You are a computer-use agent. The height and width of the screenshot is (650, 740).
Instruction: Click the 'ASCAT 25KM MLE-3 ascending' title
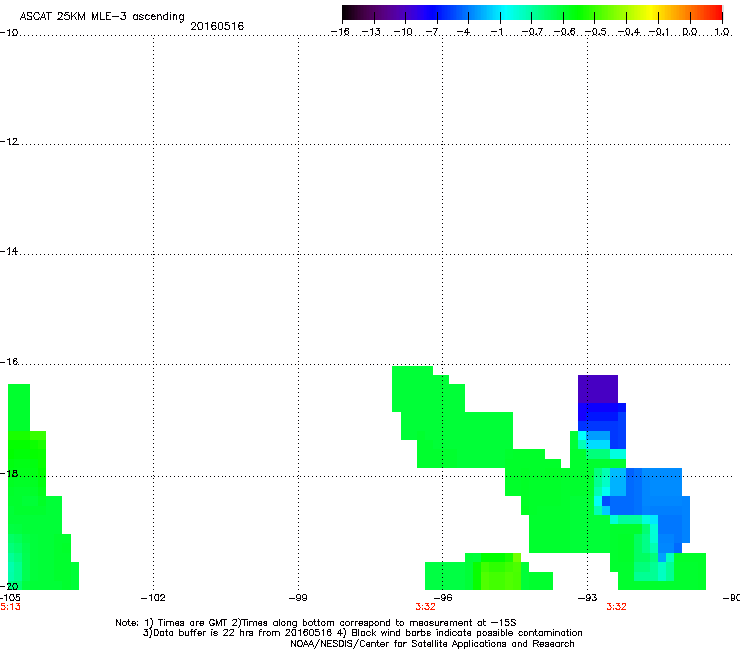[x=102, y=17]
